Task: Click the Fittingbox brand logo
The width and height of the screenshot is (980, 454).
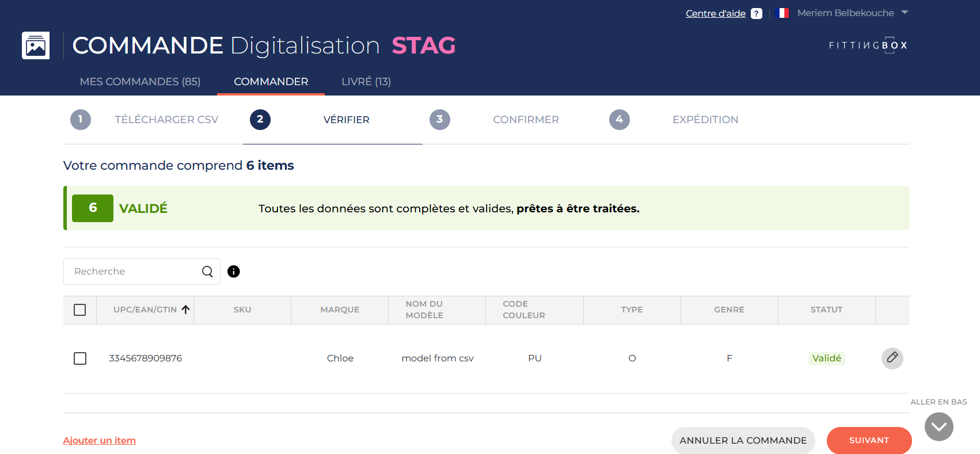Action: pyautogui.click(x=868, y=45)
